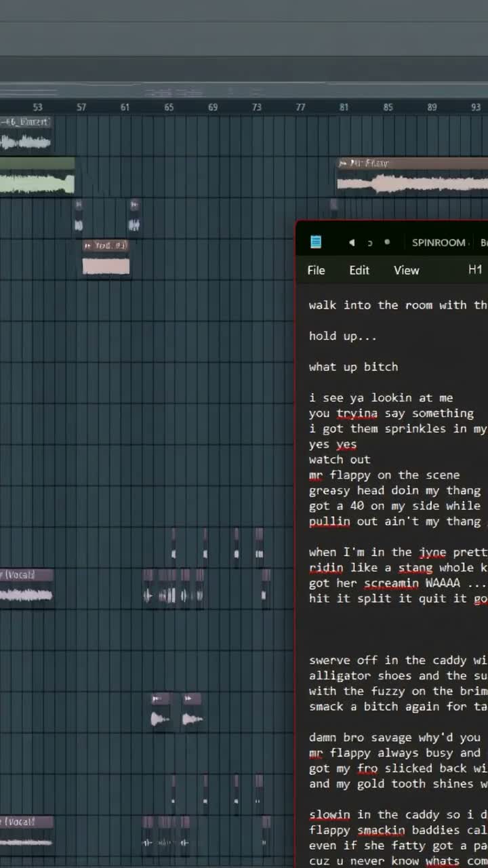The width and height of the screenshot is (488, 868).
Task: Select the green waveform audio clip
Action: (x=37, y=176)
